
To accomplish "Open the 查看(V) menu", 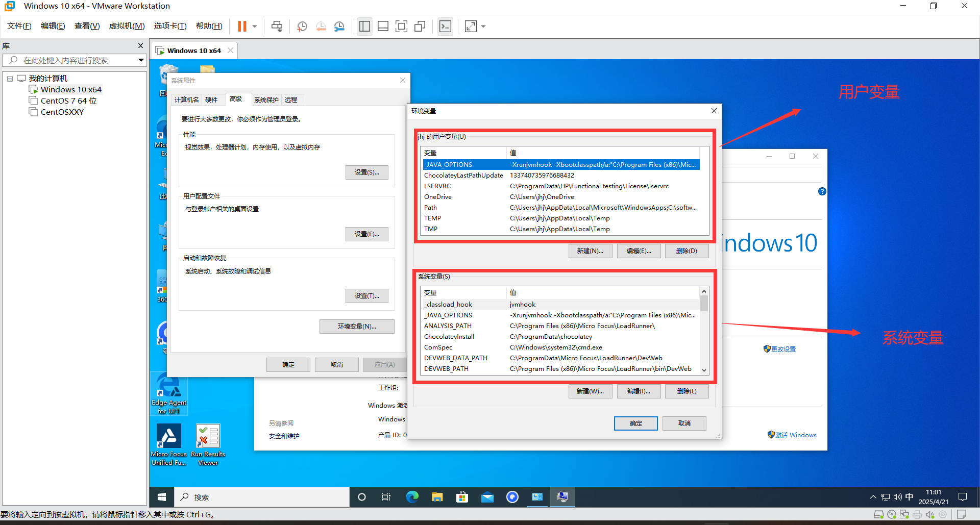I will [x=87, y=26].
